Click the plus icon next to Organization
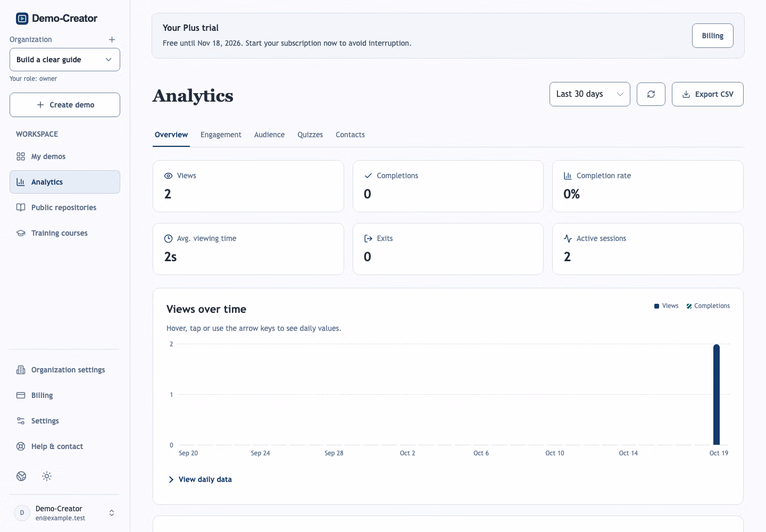 pyautogui.click(x=112, y=39)
